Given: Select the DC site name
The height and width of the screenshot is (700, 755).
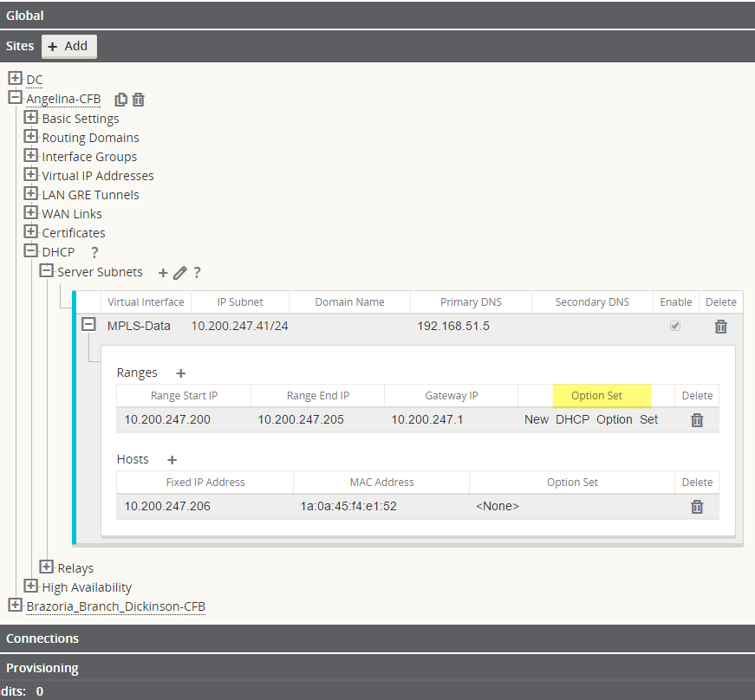Looking at the screenshot, I should (x=34, y=80).
